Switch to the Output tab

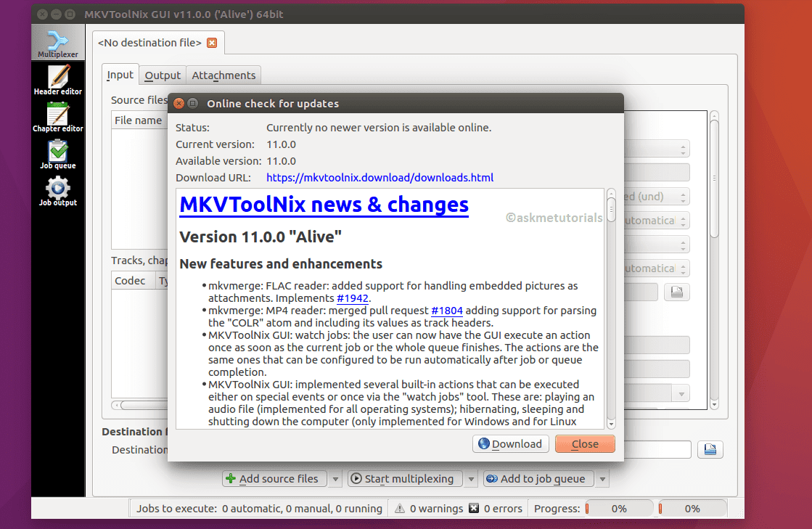163,75
